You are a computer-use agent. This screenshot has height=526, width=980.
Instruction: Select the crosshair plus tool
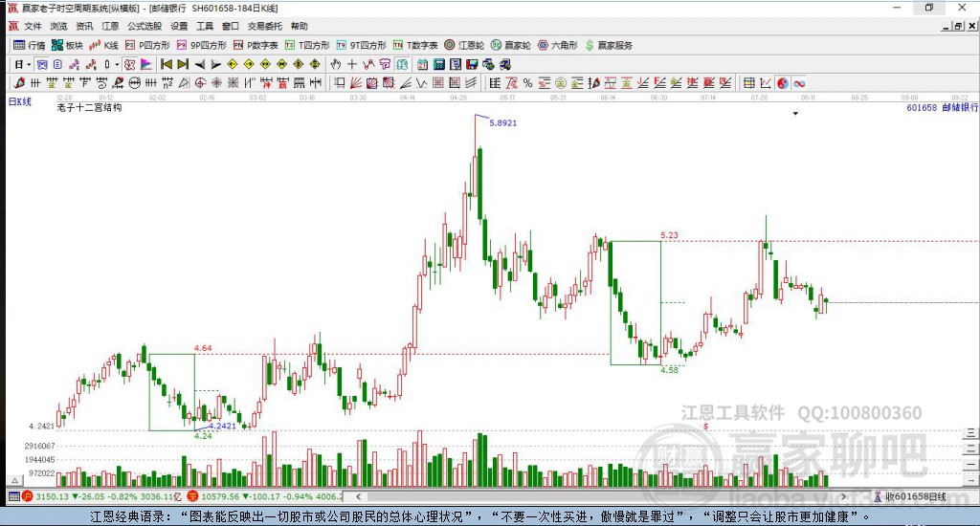(x=352, y=64)
